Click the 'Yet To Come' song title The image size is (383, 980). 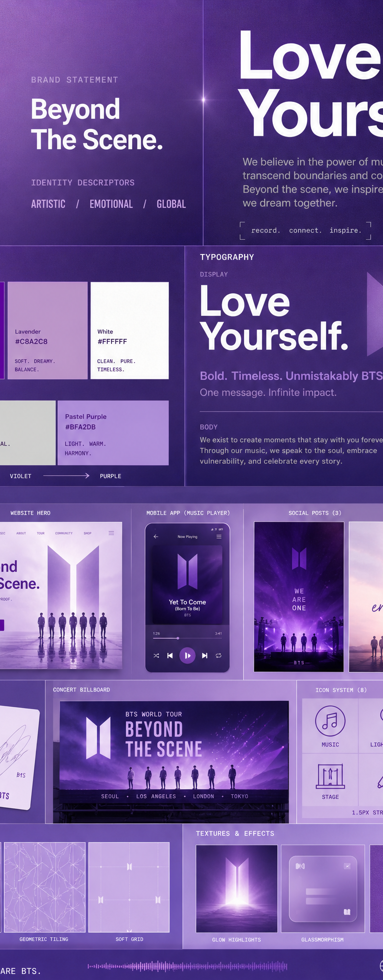(x=187, y=602)
